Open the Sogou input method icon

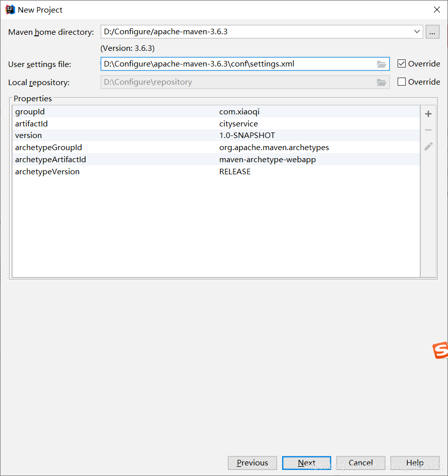coord(440,350)
